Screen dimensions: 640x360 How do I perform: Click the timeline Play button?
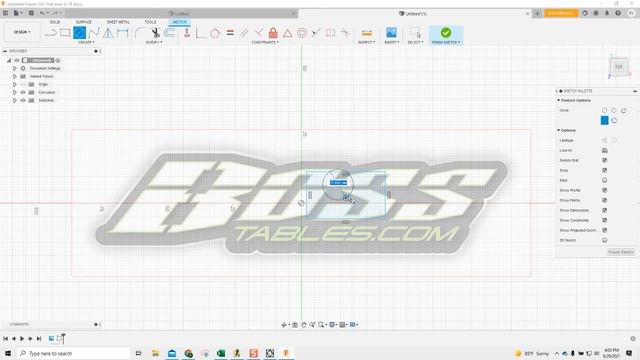coord(22,338)
